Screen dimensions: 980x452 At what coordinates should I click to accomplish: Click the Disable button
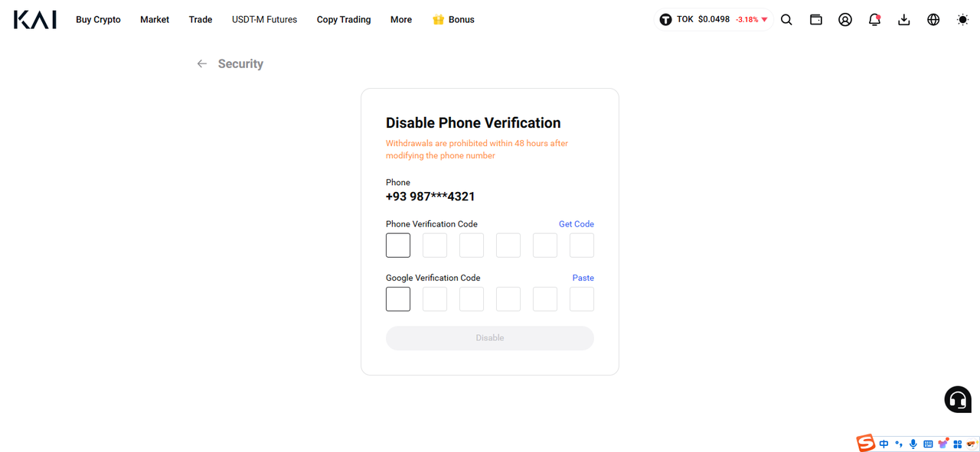(x=490, y=338)
